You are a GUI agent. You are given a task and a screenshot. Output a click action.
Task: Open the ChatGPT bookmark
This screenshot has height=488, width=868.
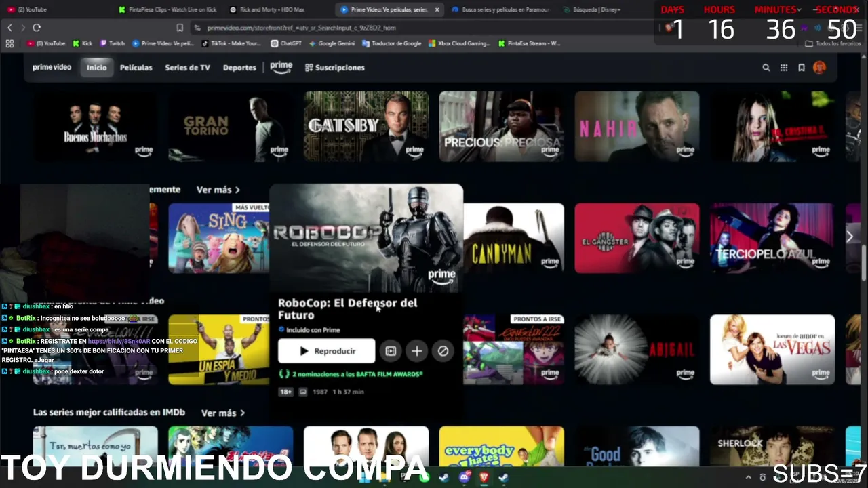(286, 43)
